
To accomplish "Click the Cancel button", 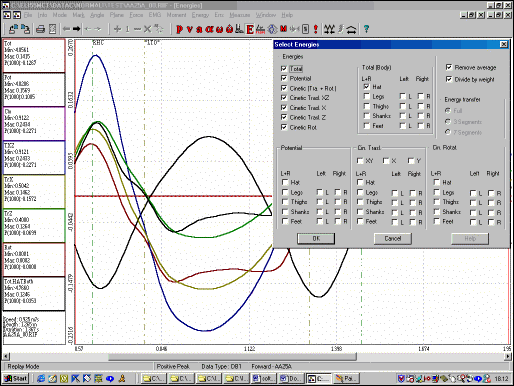I will coord(393,238).
